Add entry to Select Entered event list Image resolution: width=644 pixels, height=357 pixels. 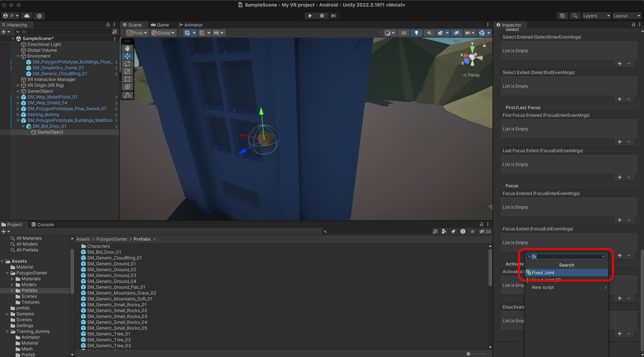click(x=620, y=64)
